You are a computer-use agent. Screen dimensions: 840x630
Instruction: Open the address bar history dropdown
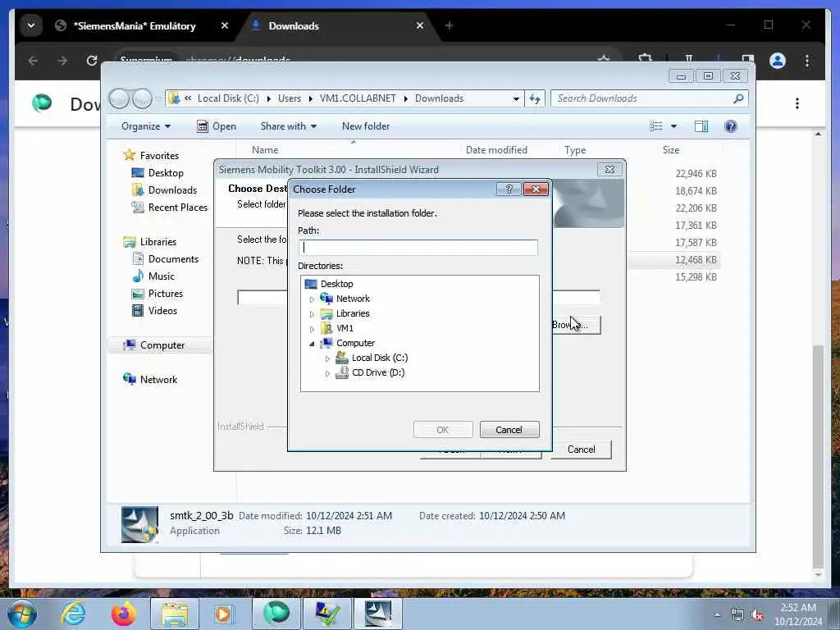tap(516, 98)
